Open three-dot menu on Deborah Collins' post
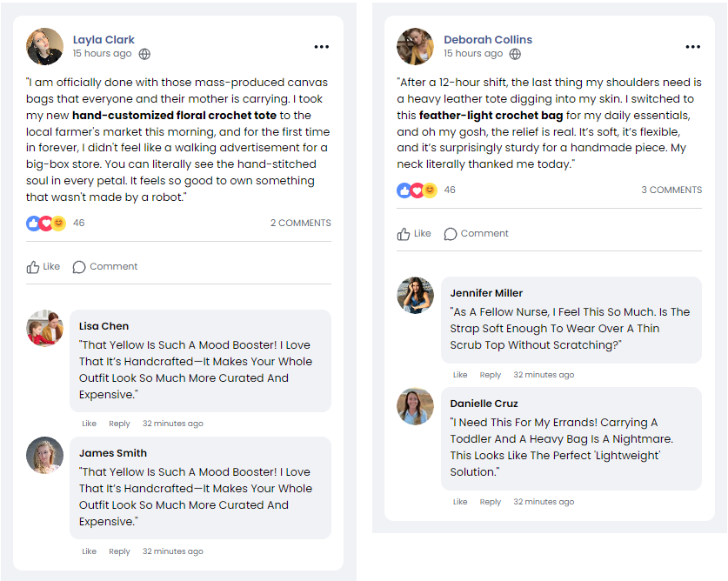This screenshot has width=728, height=581. [692, 47]
